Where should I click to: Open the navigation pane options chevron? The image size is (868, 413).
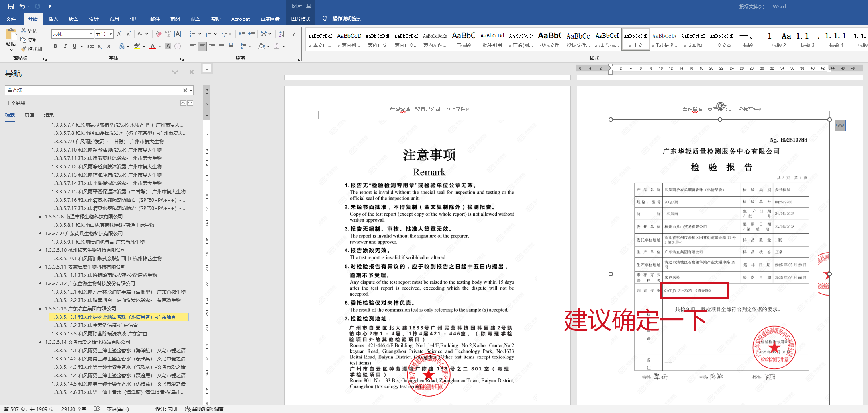point(175,72)
